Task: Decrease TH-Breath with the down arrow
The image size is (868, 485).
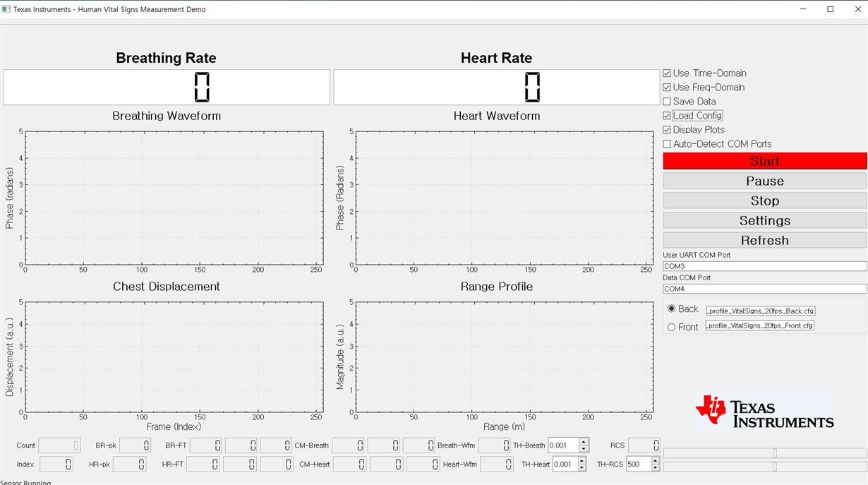Action: pyautogui.click(x=584, y=449)
